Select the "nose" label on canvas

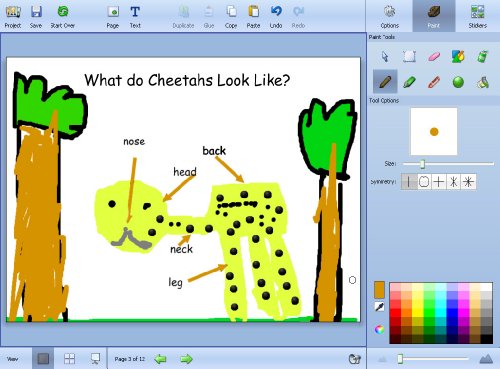tap(134, 141)
